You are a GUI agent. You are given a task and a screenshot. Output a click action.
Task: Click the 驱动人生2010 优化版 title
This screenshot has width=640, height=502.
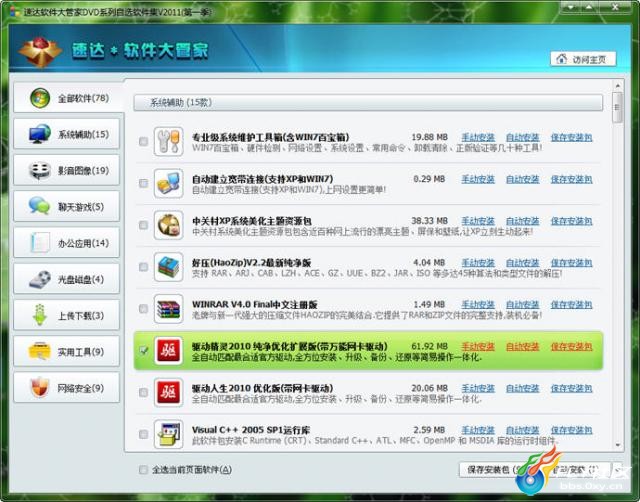(262, 388)
